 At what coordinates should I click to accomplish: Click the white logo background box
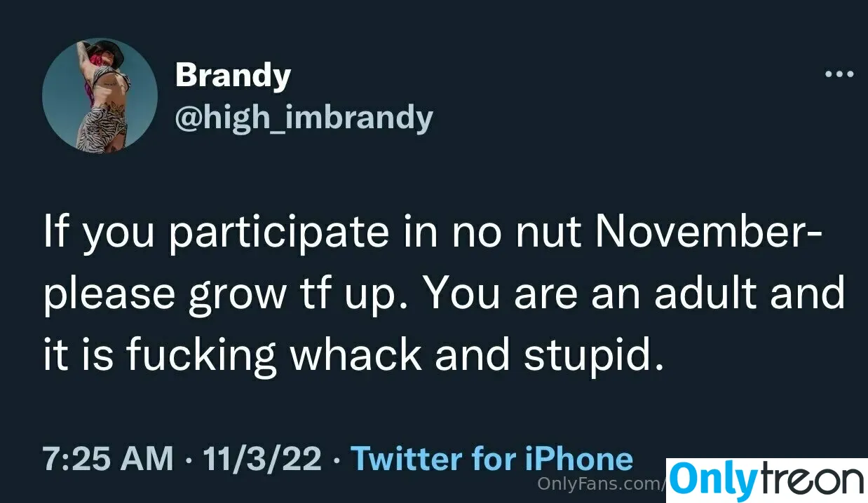[x=767, y=481]
